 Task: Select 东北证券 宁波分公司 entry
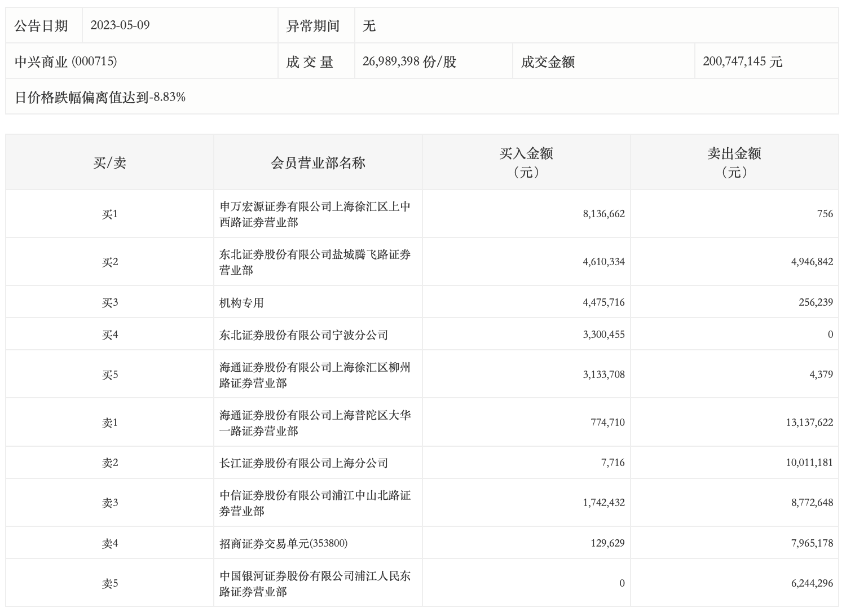[303, 335]
